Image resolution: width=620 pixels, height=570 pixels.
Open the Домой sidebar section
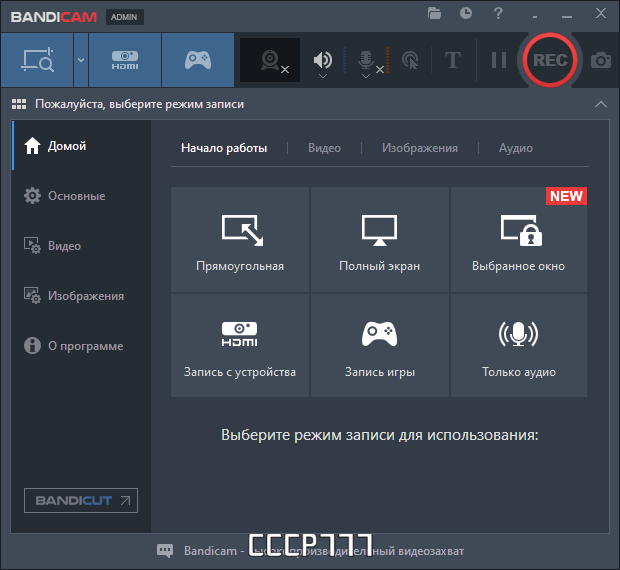point(81,146)
